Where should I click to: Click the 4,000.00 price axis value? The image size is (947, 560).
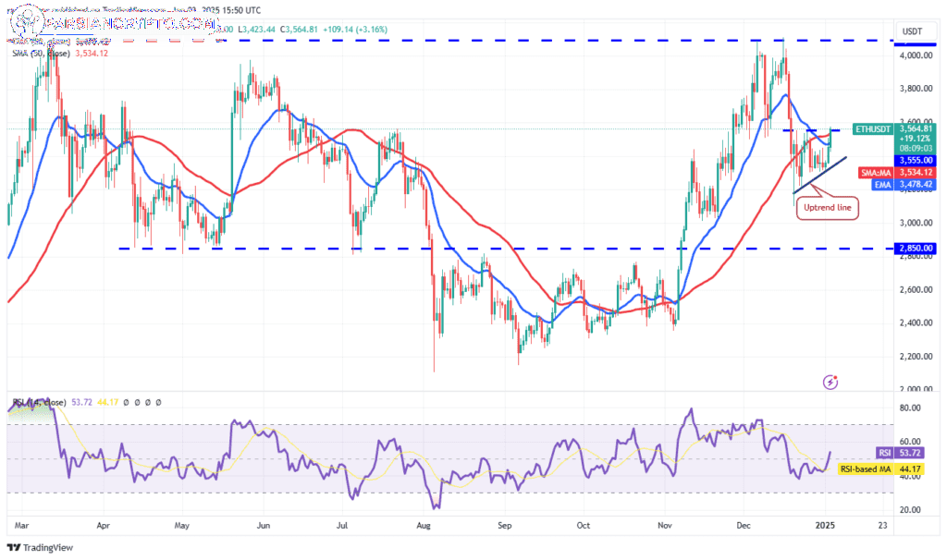point(916,55)
